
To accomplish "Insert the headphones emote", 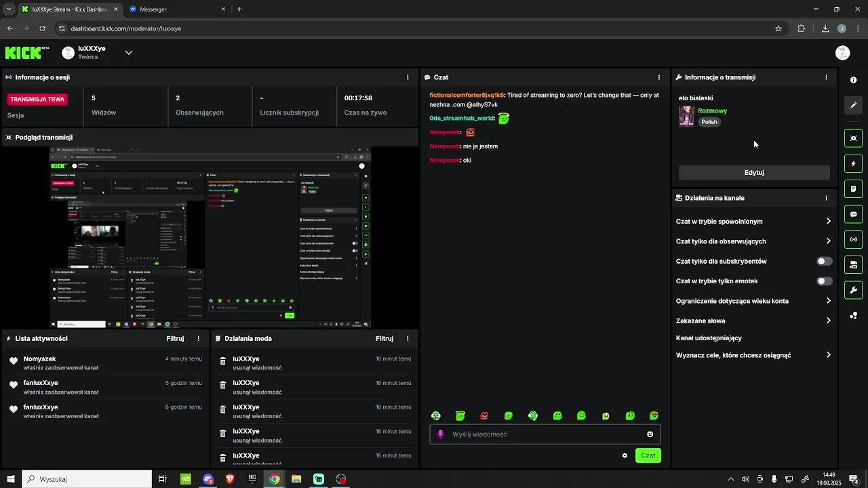I will point(533,415).
